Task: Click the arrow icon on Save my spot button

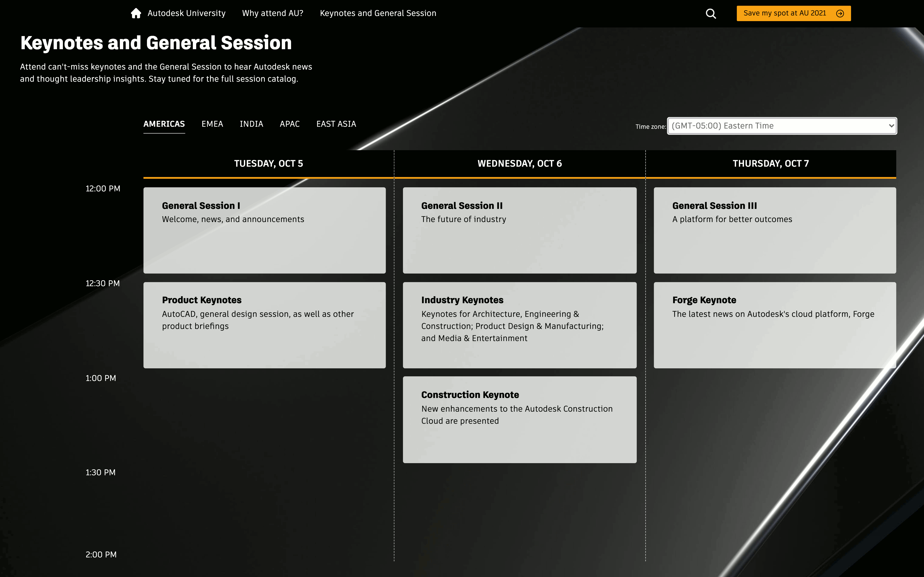Action: click(x=840, y=14)
